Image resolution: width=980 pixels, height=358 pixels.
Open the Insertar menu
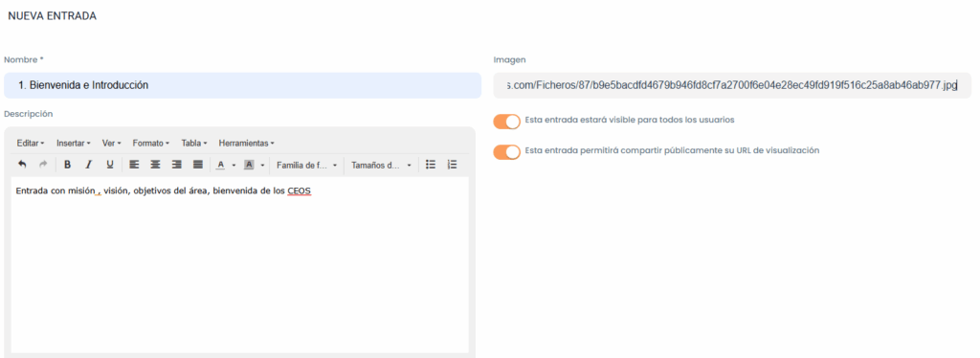tap(73, 143)
